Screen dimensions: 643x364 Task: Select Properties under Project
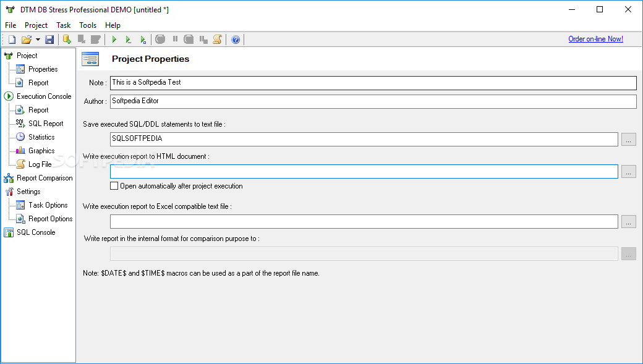coord(43,69)
